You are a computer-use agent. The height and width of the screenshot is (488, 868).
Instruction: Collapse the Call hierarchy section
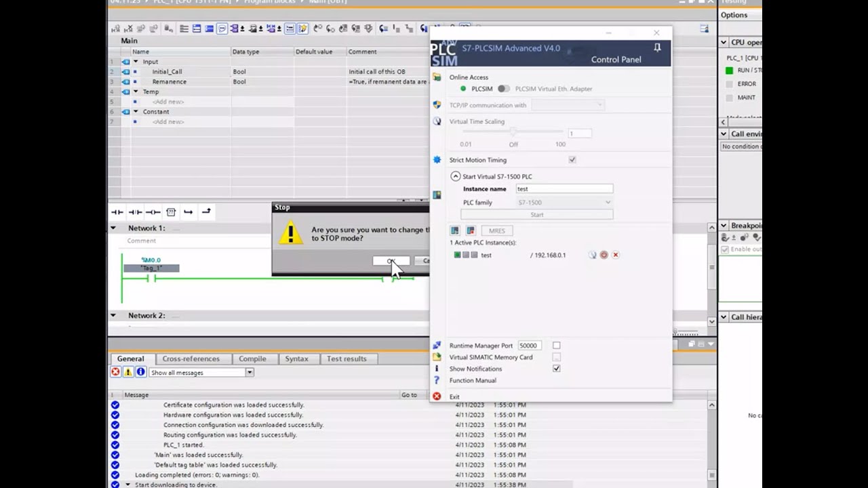click(724, 317)
